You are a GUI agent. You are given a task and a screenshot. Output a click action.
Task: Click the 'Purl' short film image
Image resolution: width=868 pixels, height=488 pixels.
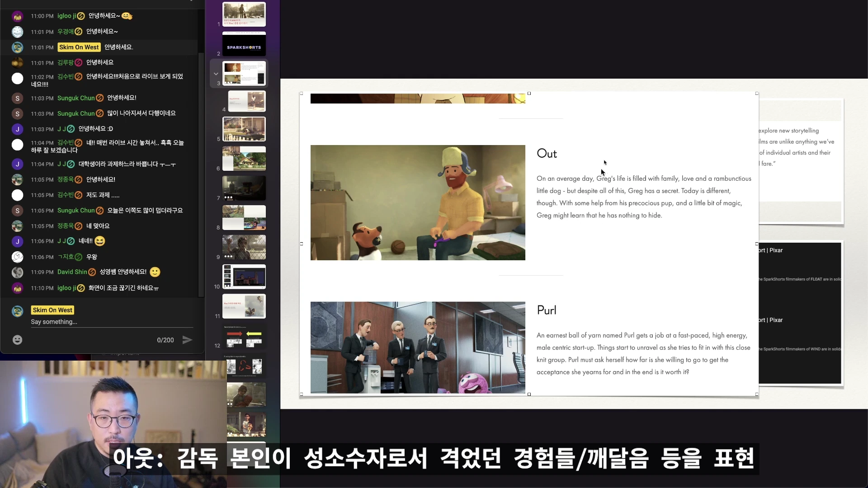click(418, 347)
